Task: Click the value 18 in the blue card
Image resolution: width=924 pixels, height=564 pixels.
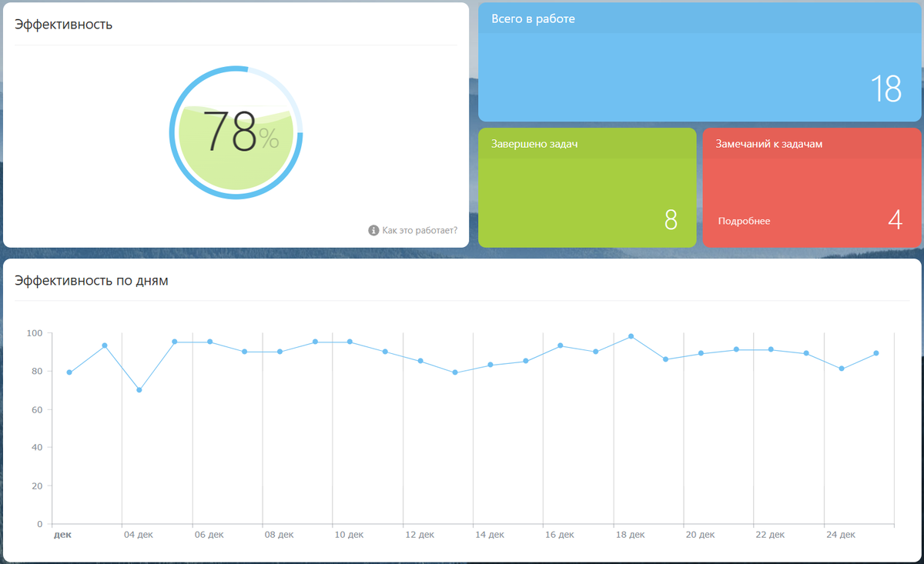Action: tap(886, 89)
